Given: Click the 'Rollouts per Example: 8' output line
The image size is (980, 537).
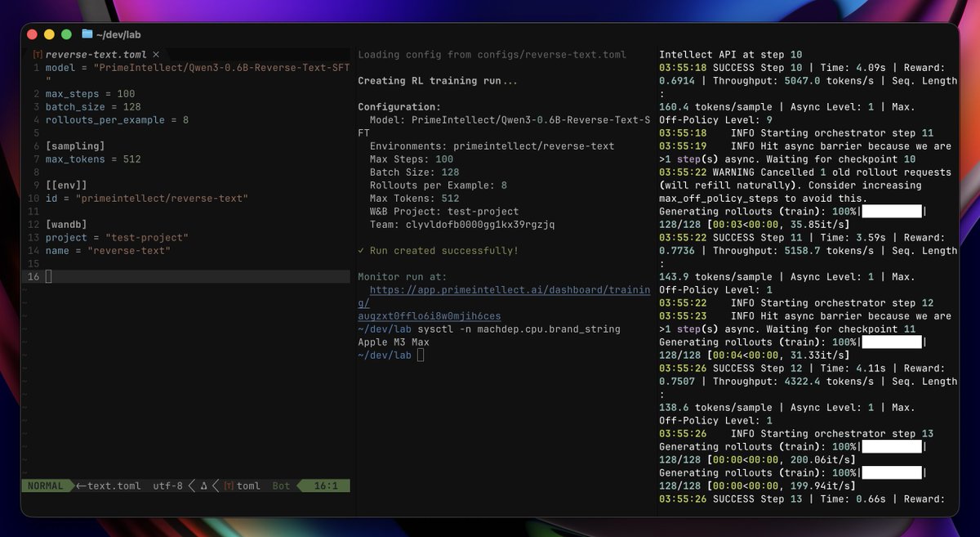Looking at the screenshot, I should (438, 186).
